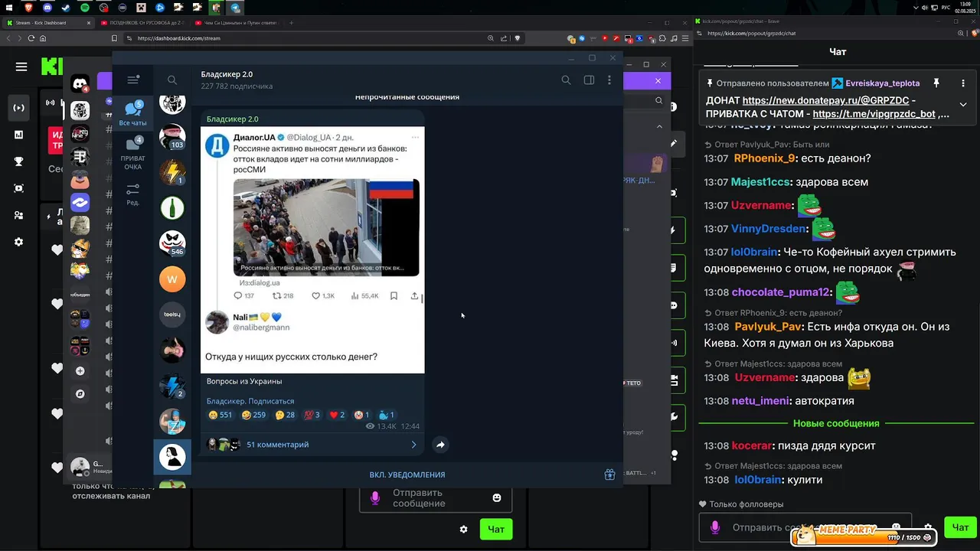
Task: Expand comments with the chevron arrow
Action: point(414,445)
